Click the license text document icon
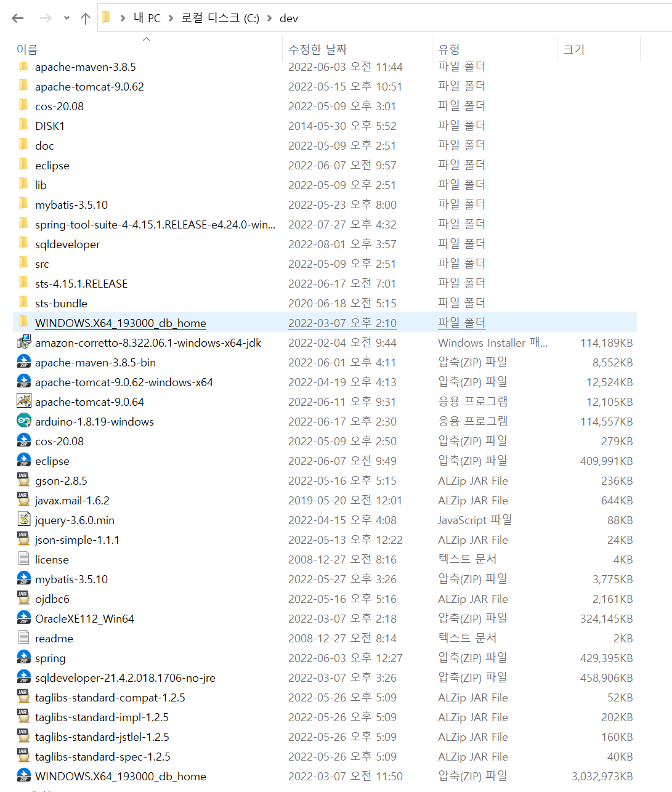672x792 pixels. pyautogui.click(x=23, y=559)
